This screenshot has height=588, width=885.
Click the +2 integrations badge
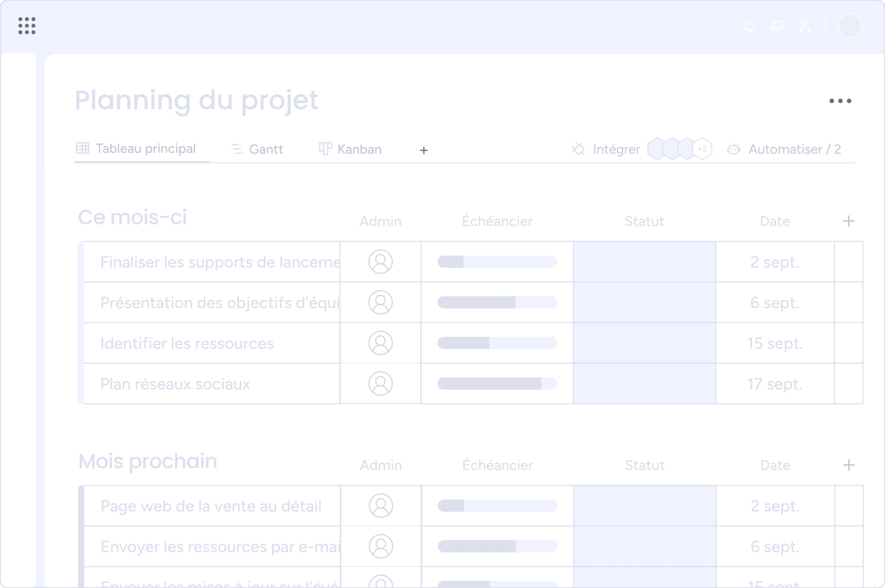tap(702, 149)
